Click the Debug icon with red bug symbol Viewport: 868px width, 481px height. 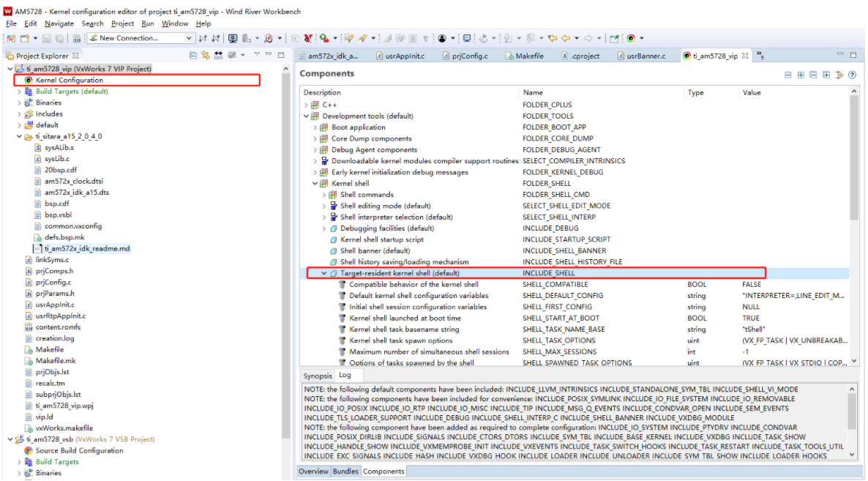268,37
